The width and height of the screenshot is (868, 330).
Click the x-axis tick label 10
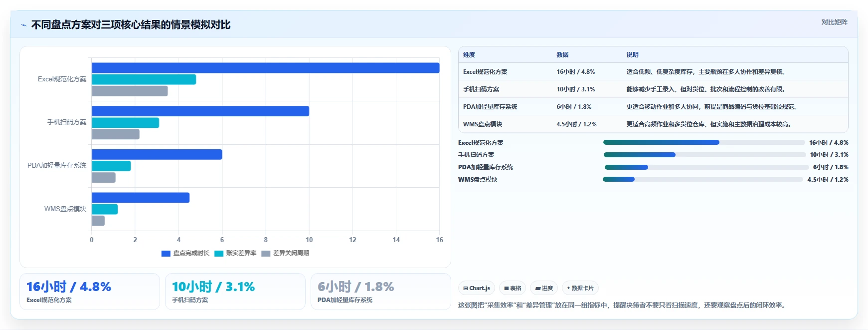[x=309, y=240]
